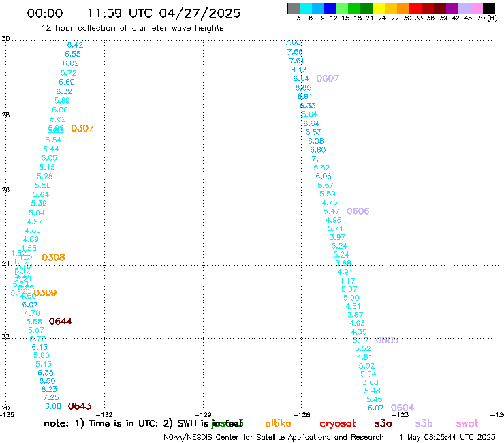Screen dimensions: 504x443
Task: Click the wave height value 6.55
Action: point(73,54)
